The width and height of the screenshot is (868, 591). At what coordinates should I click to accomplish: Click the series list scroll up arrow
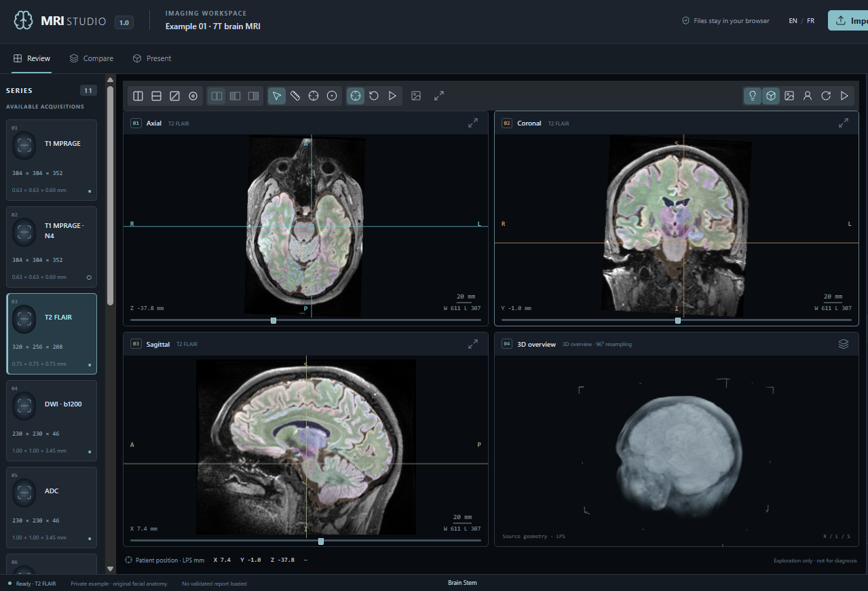pyautogui.click(x=111, y=80)
